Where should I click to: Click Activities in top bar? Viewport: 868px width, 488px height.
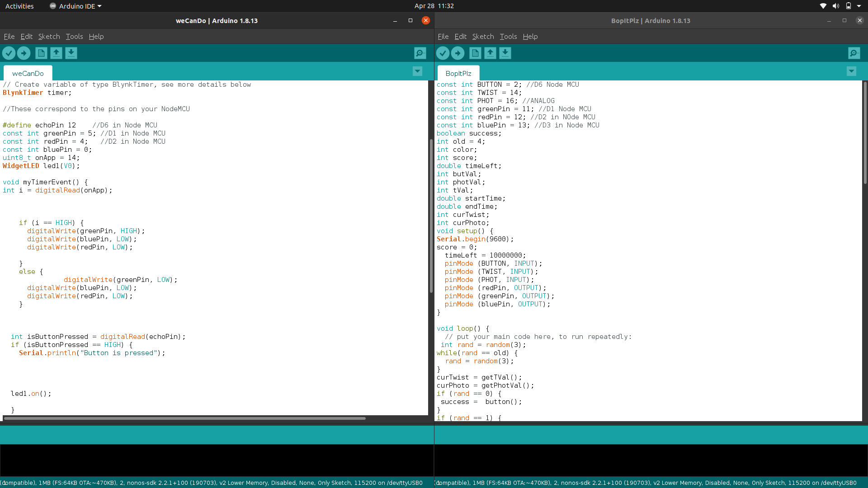[x=19, y=6]
